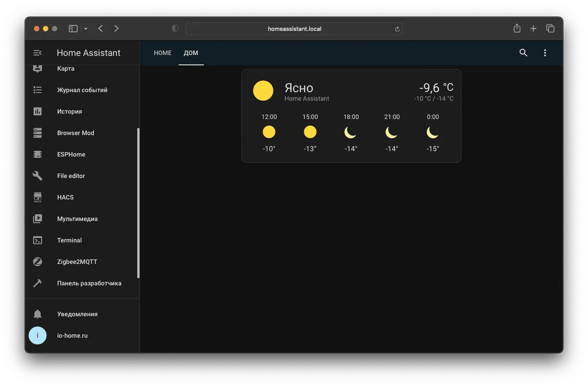Select the ДОМ dashboard tab
This screenshot has height=386, width=588.
click(x=191, y=53)
